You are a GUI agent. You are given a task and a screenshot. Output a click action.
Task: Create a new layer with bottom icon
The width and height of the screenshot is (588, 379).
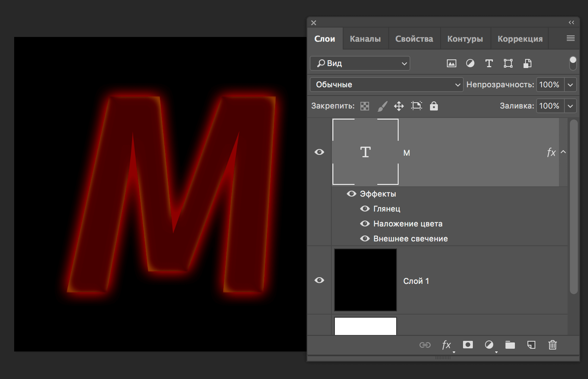tap(531, 345)
